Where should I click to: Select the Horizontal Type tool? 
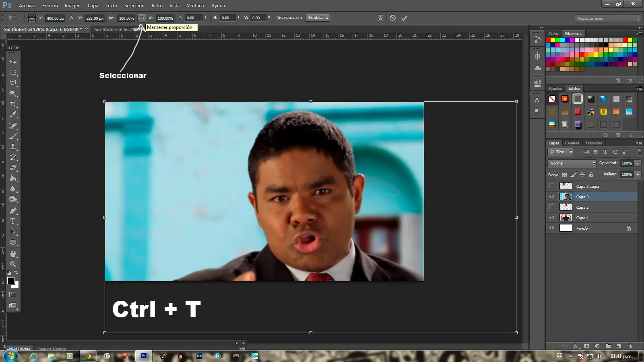tap(13, 221)
